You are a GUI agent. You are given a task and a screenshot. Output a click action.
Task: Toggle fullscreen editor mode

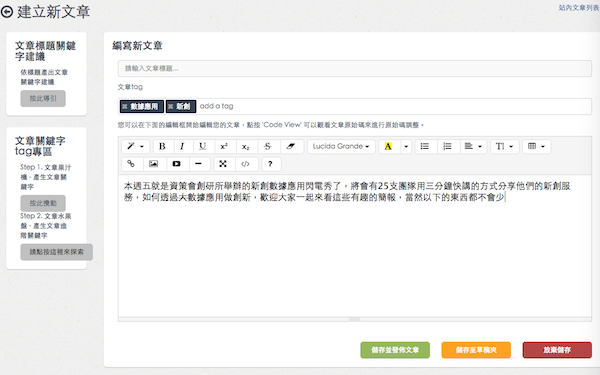coord(223,164)
